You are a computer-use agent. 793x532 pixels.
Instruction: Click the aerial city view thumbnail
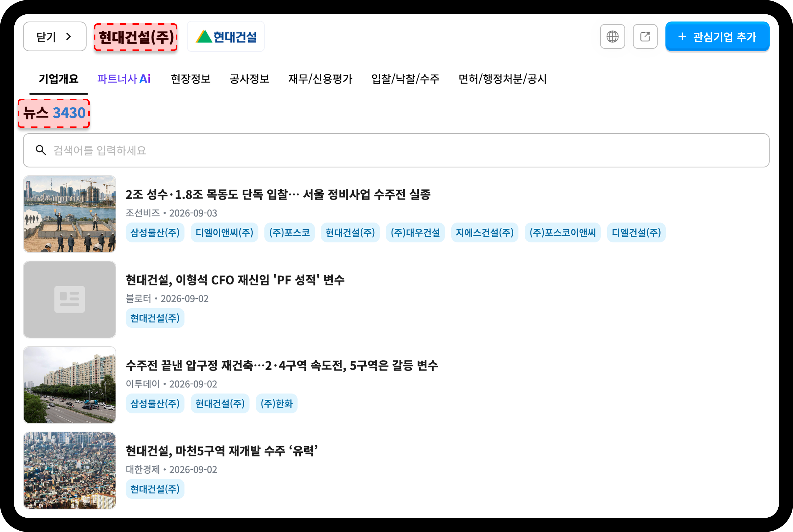pyautogui.click(x=69, y=470)
